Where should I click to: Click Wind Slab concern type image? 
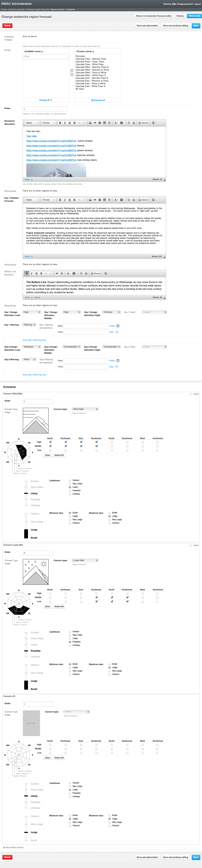[x=36, y=421]
